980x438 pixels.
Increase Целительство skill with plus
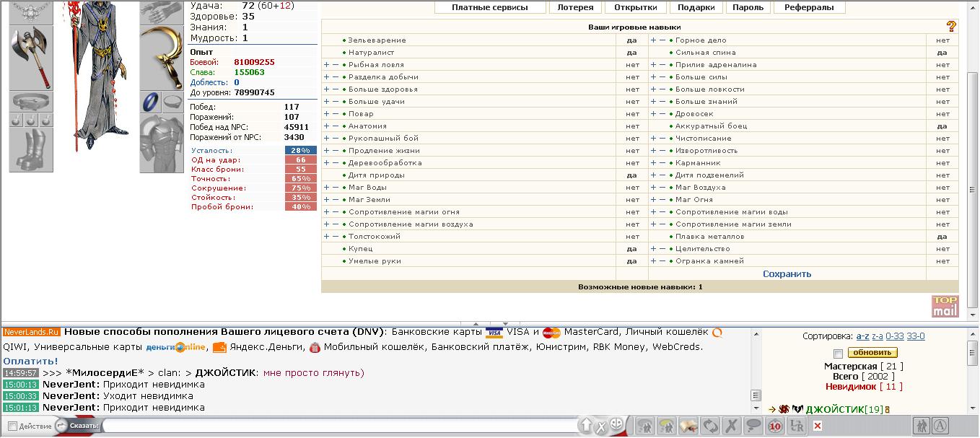coord(653,249)
